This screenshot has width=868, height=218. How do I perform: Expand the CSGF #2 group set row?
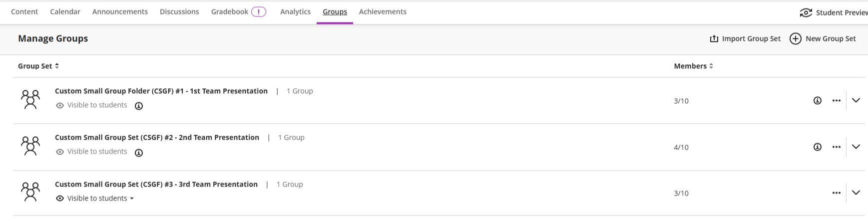coord(856,147)
